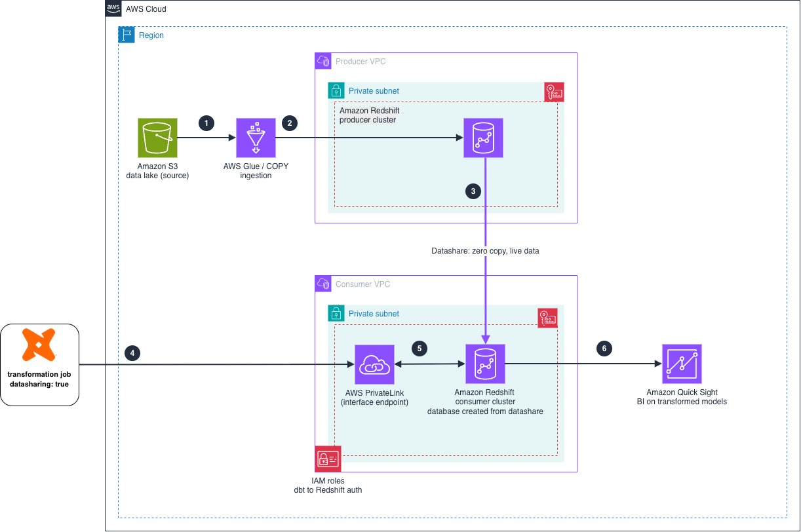Select the Redshift producer cluster icon
This screenshot has height=532, width=801.
pyautogui.click(x=483, y=138)
